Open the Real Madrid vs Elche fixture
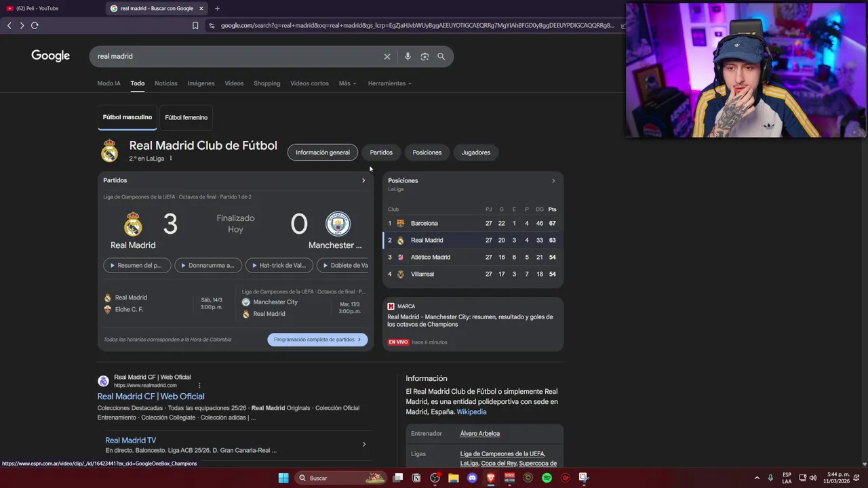 (167, 304)
